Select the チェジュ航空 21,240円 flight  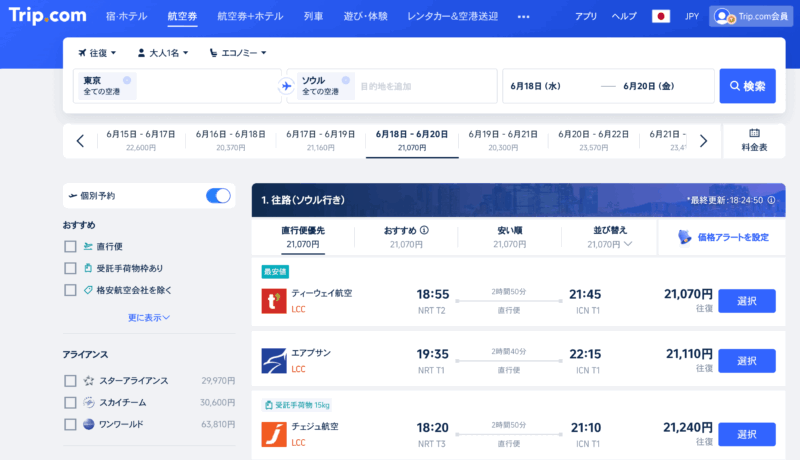pyautogui.click(x=747, y=435)
